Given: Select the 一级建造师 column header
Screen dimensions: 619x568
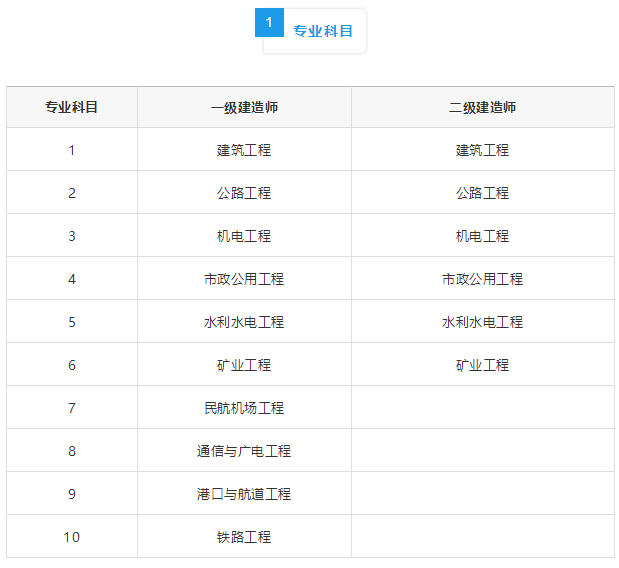Looking at the screenshot, I should (244, 107).
